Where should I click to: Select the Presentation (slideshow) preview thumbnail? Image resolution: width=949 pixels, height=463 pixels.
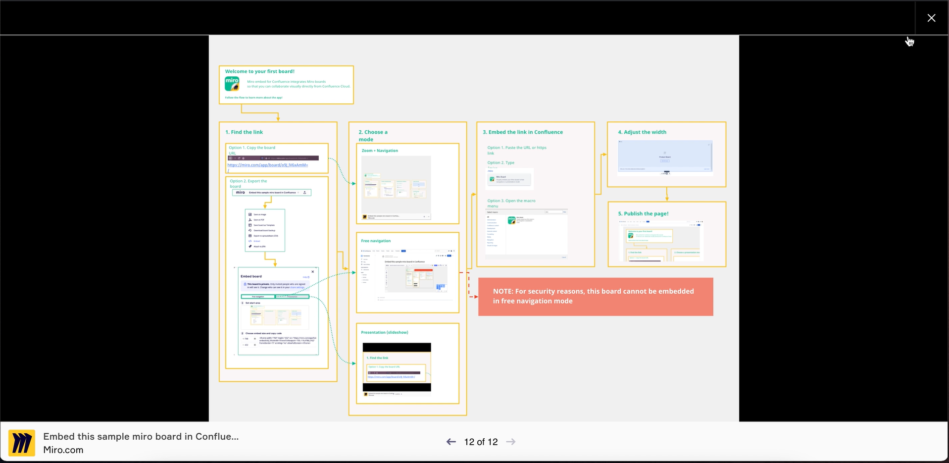[x=397, y=367]
